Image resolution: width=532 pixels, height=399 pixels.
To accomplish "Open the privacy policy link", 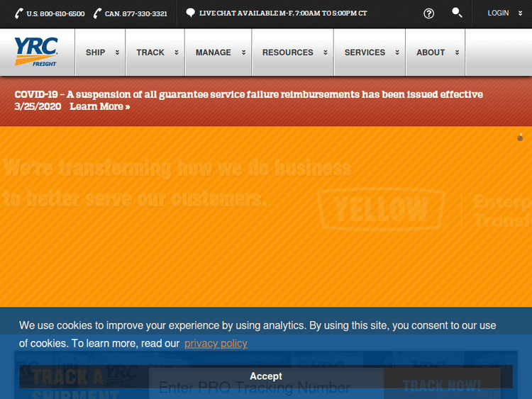I will [216, 343].
